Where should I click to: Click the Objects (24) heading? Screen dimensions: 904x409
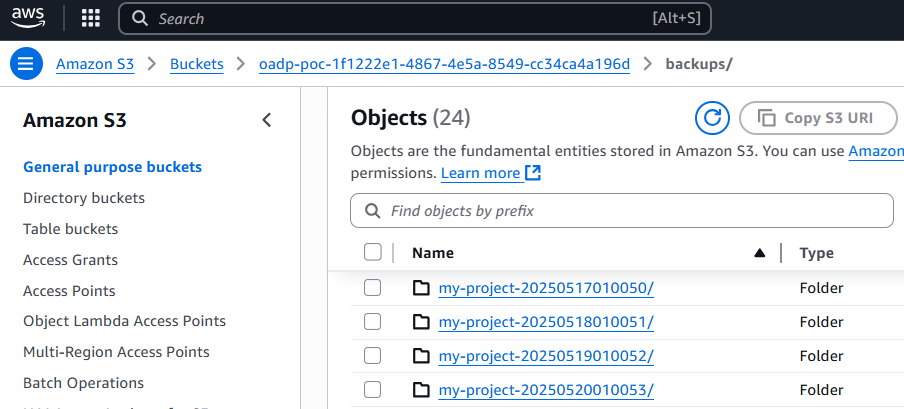[410, 118]
